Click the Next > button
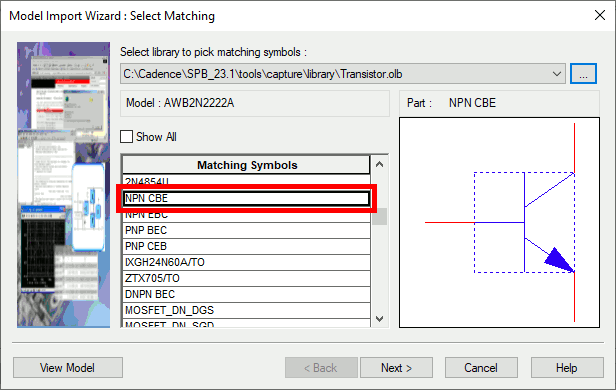The width and height of the screenshot is (616, 390). (396, 368)
